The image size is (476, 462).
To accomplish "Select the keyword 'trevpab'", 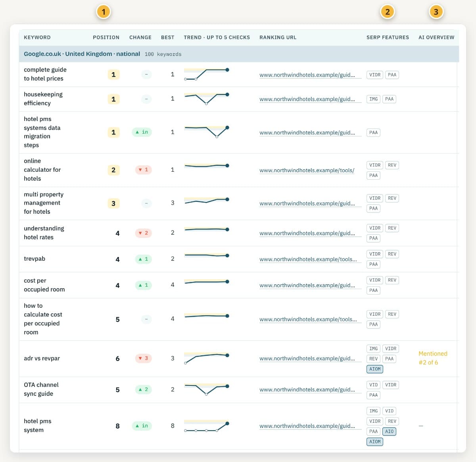I will (x=35, y=259).
